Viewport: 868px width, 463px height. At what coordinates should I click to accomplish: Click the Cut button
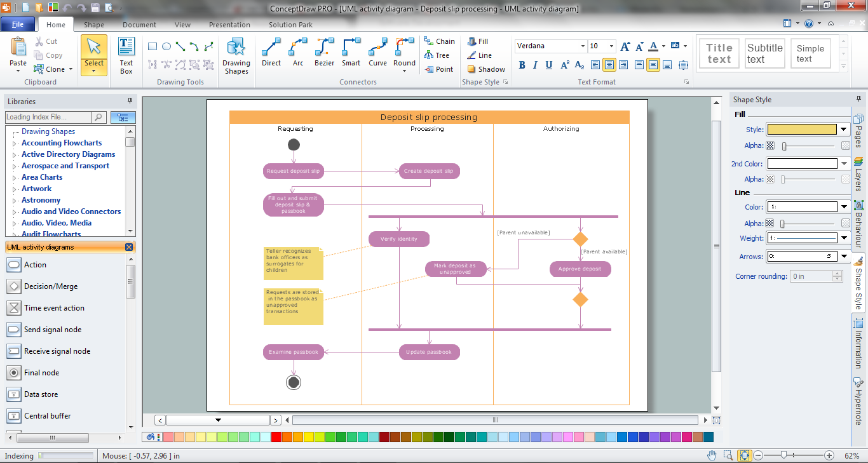46,41
